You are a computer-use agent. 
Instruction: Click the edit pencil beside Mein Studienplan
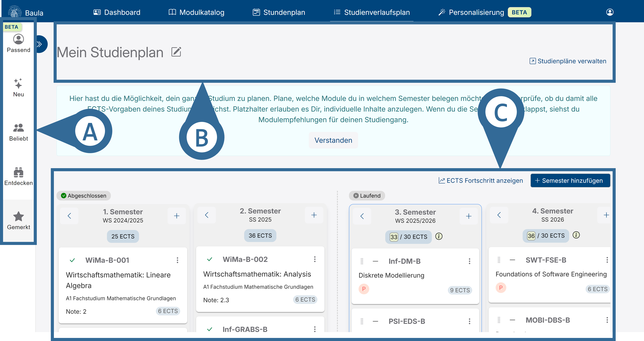[176, 52]
